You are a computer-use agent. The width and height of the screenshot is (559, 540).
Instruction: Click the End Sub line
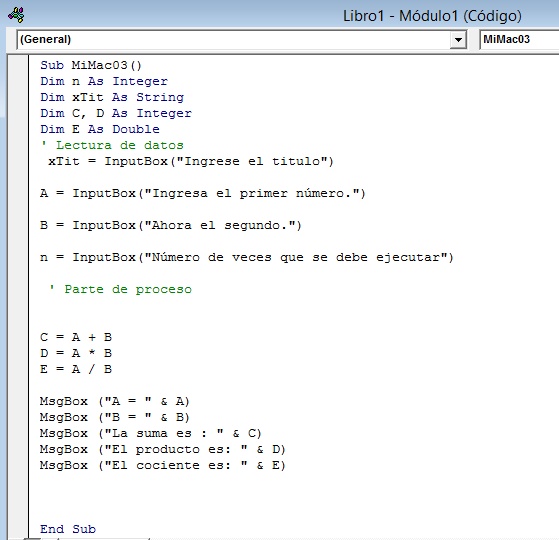[x=68, y=529]
